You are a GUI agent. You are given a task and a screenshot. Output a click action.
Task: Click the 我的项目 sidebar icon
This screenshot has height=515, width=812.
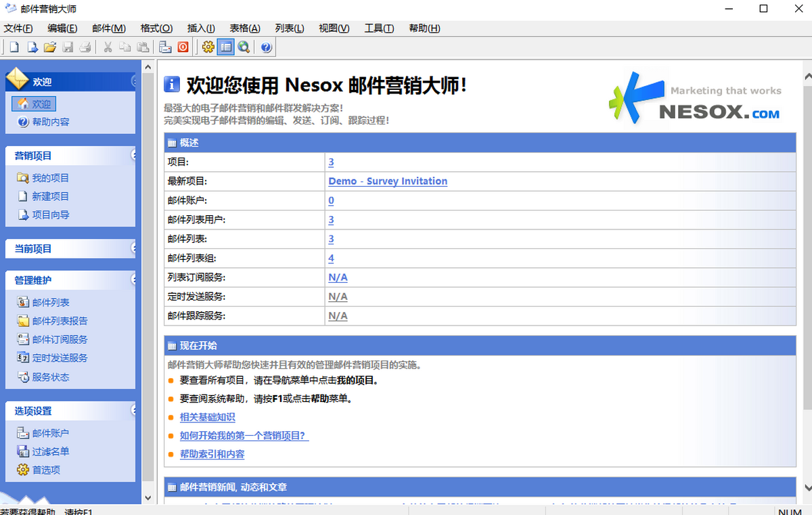(x=23, y=178)
